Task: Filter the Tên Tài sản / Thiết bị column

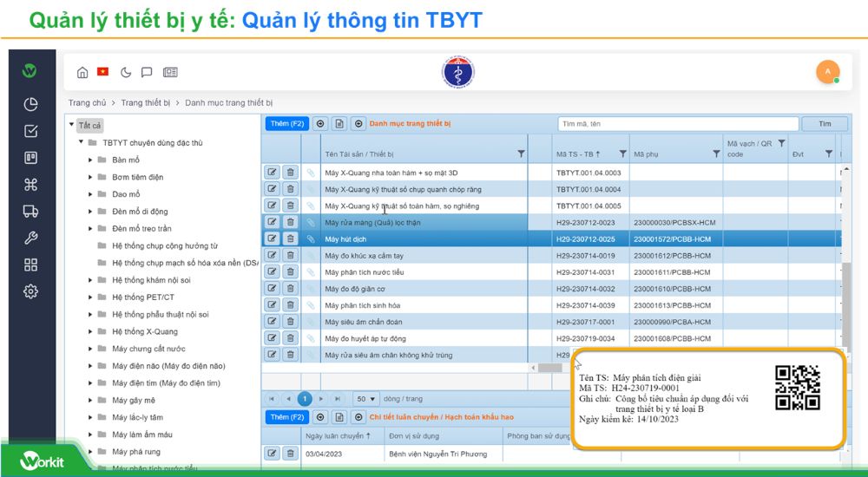Action: (x=521, y=154)
